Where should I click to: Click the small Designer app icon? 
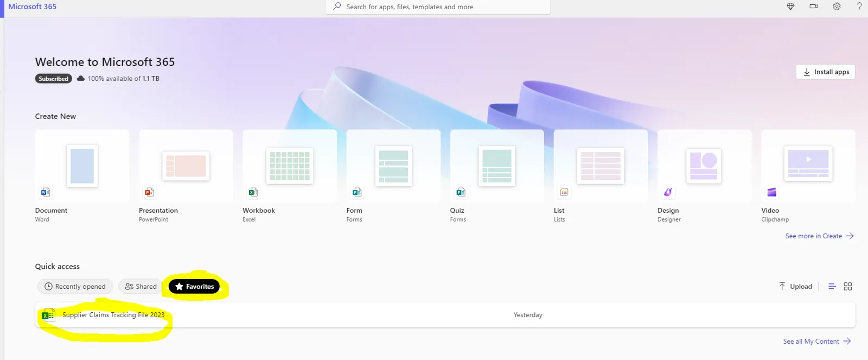[668, 192]
